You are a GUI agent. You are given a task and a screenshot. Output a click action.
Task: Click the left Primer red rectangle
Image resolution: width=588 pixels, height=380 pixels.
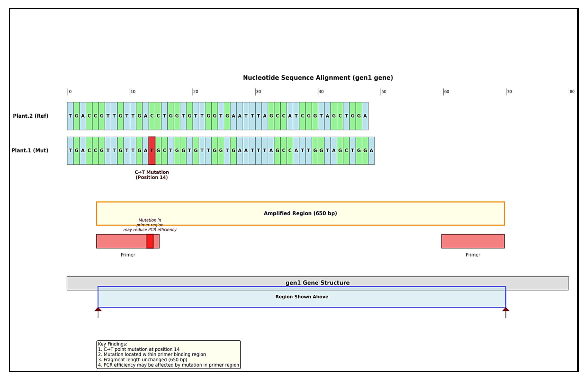[121, 241]
